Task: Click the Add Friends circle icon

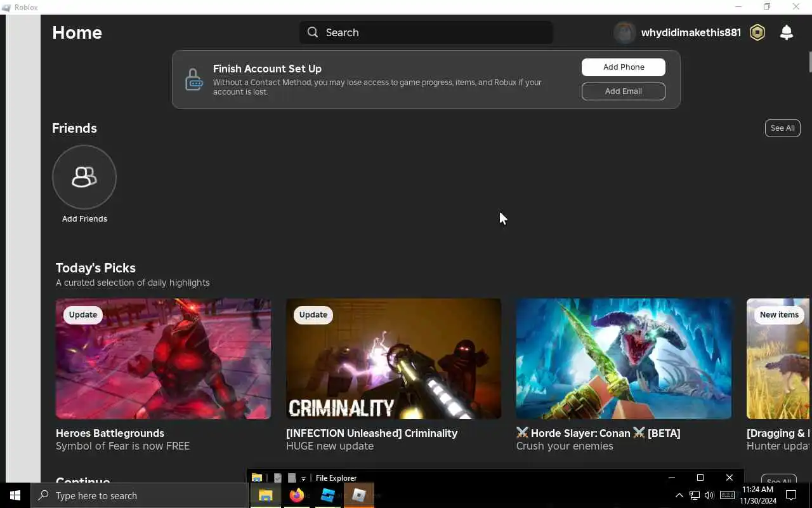Action: (84, 177)
